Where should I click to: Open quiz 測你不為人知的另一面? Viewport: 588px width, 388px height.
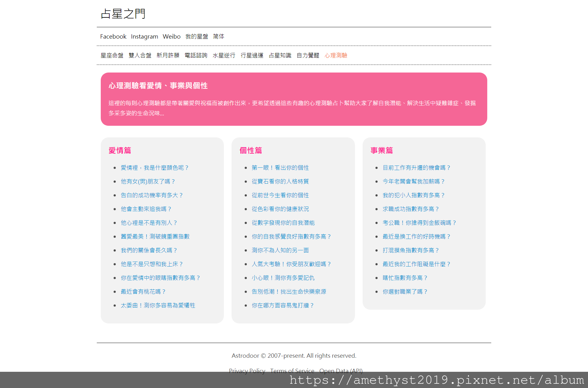[280, 250]
